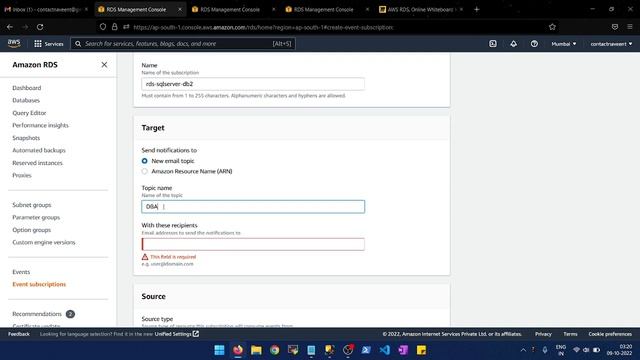Open Custom engine versions
Image resolution: width=640 pixels, height=360 pixels.
[x=44, y=242]
